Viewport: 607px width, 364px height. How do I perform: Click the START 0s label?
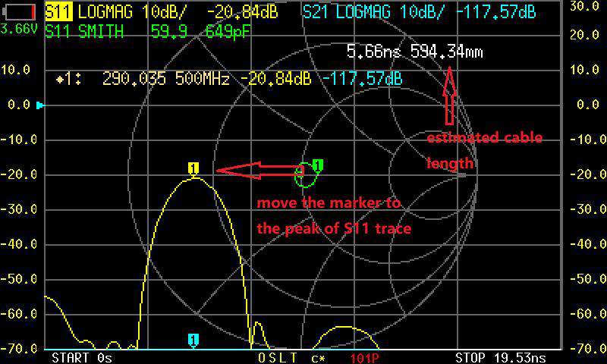click(82, 358)
